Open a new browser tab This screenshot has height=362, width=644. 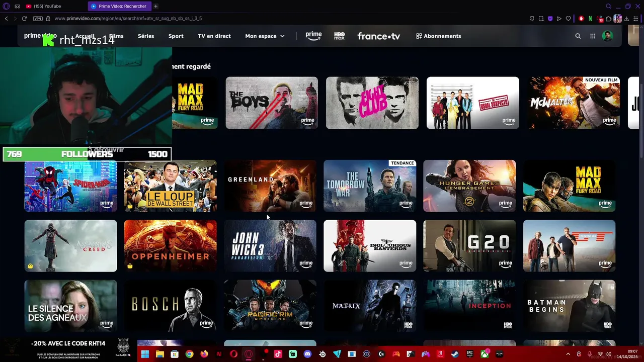(155, 6)
